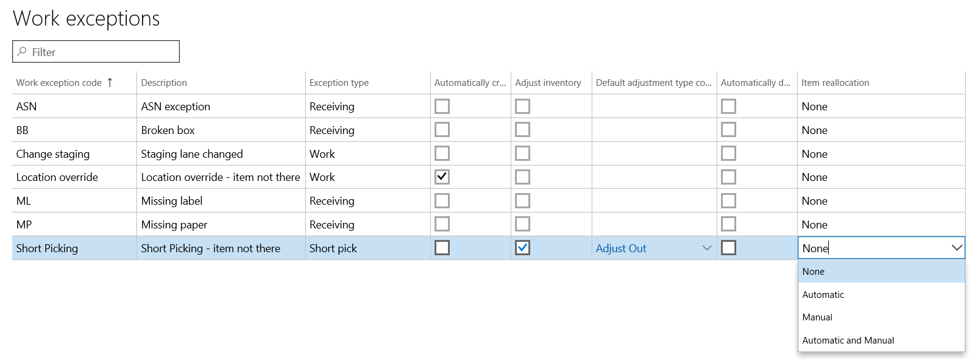Toggle Automatically decrement checkbox for Short Picking row

point(728,248)
